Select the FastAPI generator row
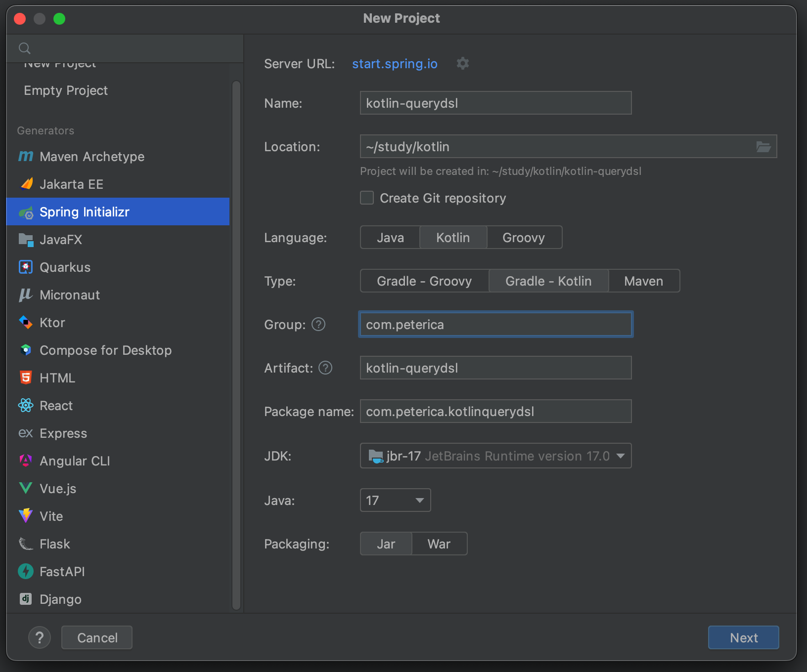The height and width of the screenshot is (672, 807). [x=118, y=572]
